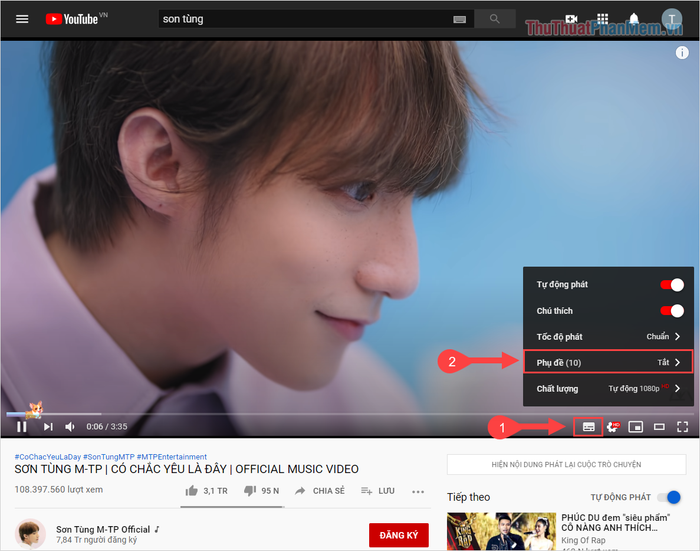
Task: Show the video info card icon
Action: [x=682, y=53]
